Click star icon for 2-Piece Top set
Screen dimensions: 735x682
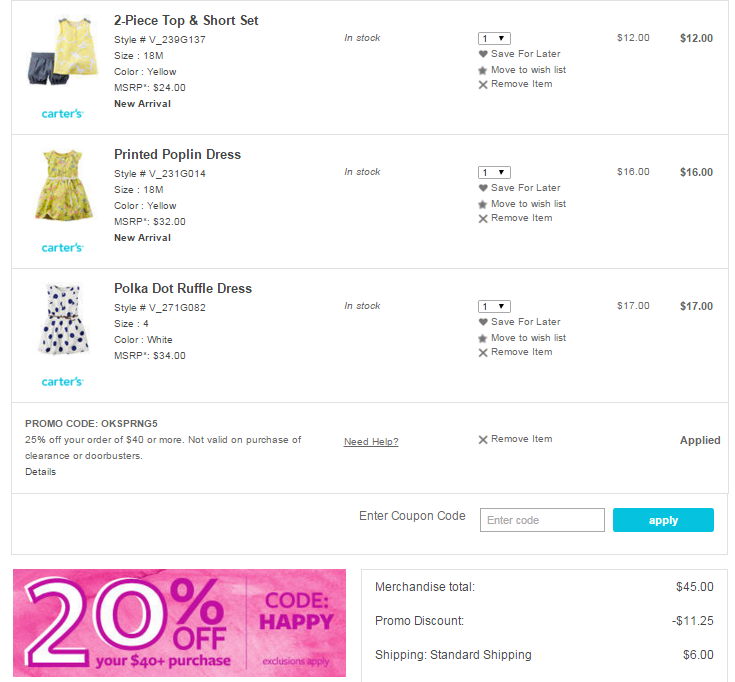[x=483, y=70]
